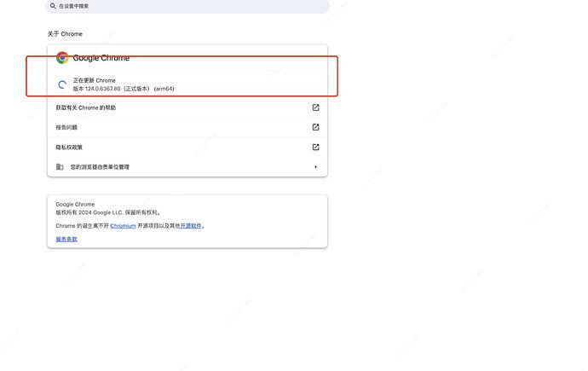Image resolution: width=588 pixels, height=371 pixels.
Task: Click external-link icon beside 报告问题
Action: tap(315, 127)
